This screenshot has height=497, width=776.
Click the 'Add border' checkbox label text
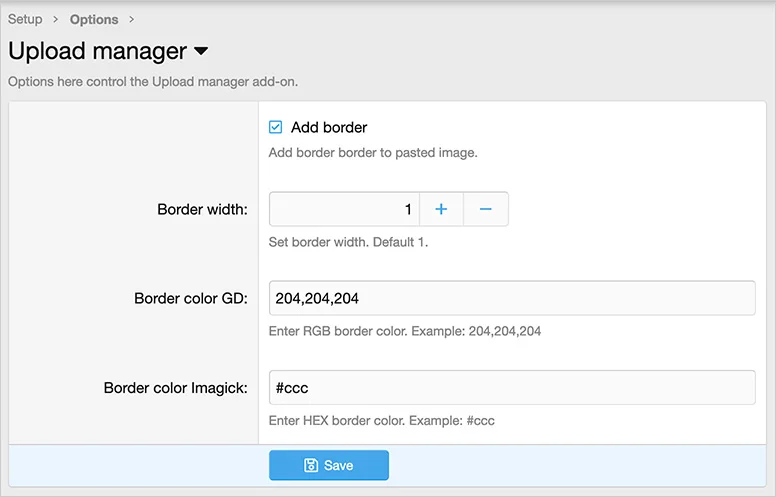[x=329, y=127]
